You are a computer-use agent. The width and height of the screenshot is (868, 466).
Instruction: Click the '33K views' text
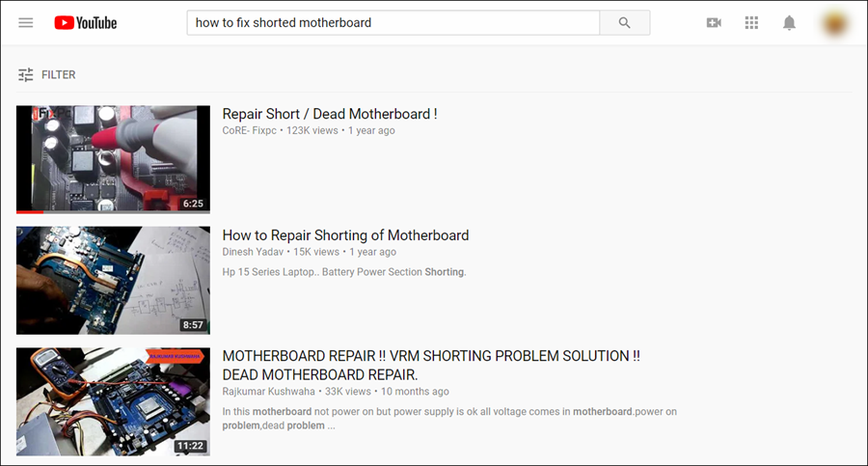pyautogui.click(x=347, y=391)
